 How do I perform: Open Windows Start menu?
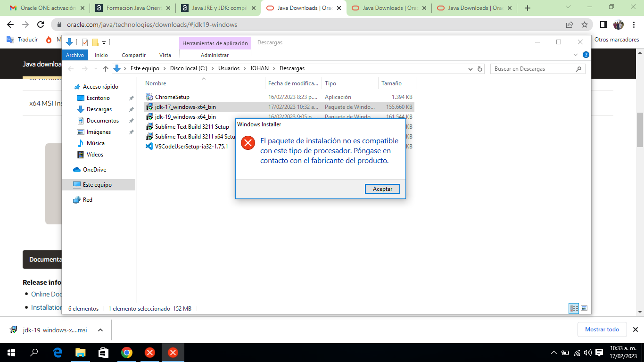pyautogui.click(x=11, y=353)
